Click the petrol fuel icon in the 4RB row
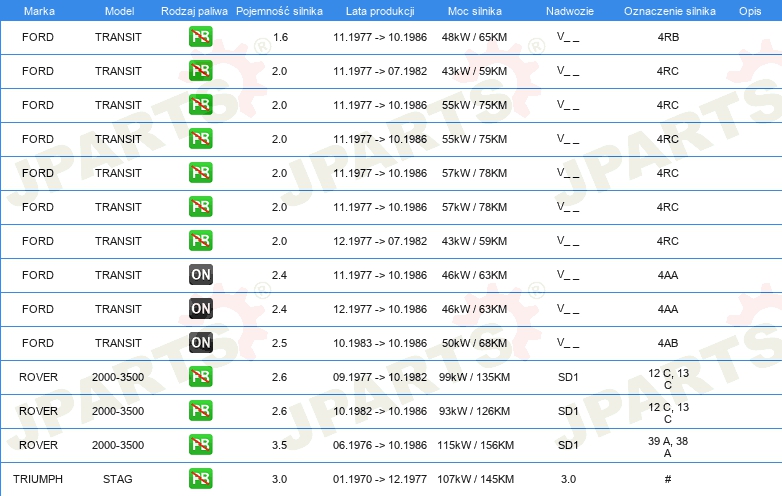The image size is (782, 496). click(200, 37)
